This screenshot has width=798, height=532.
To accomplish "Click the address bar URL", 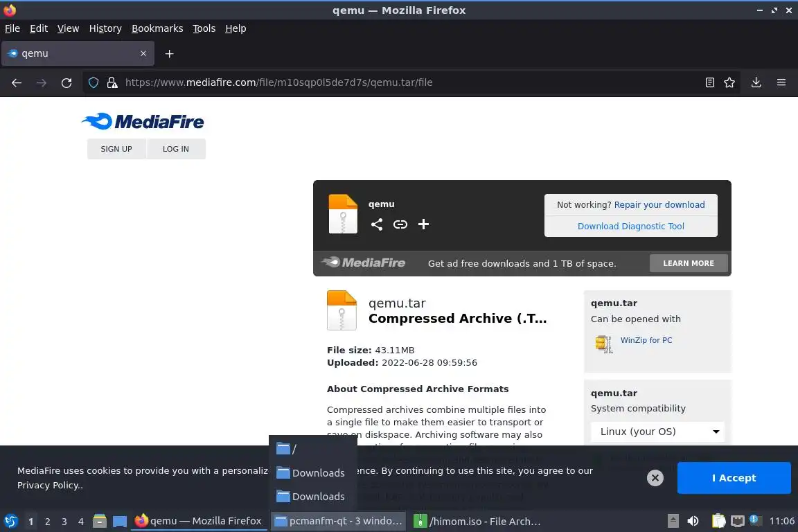I will click(279, 82).
